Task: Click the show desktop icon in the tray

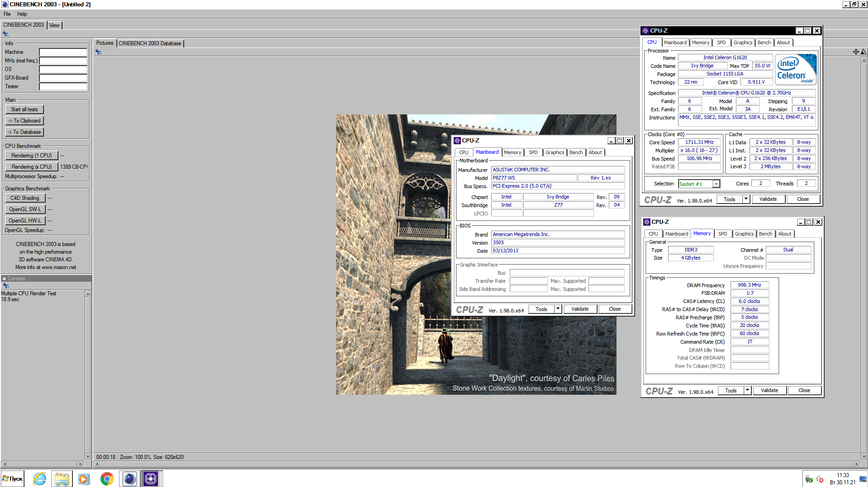Action: [x=863, y=479]
